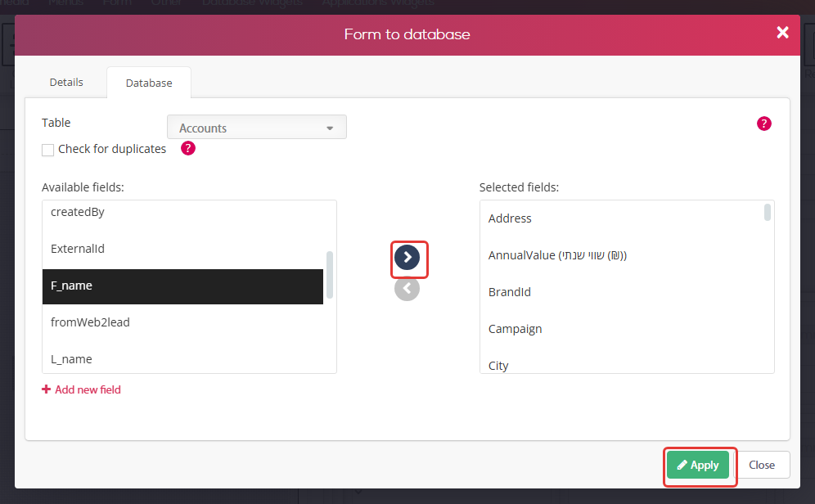Open the help icon in top right
This screenshot has width=815, height=504.
pos(764,124)
